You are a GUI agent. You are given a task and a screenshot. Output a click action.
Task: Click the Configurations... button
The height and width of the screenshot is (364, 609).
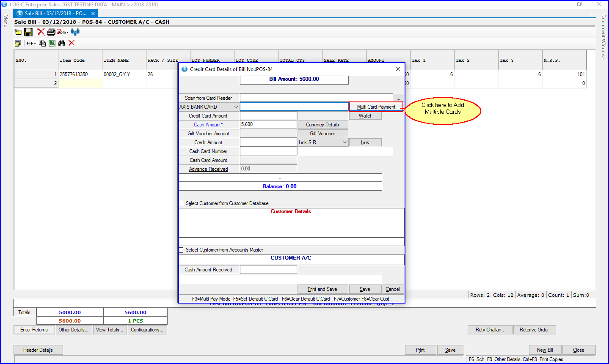click(x=147, y=330)
